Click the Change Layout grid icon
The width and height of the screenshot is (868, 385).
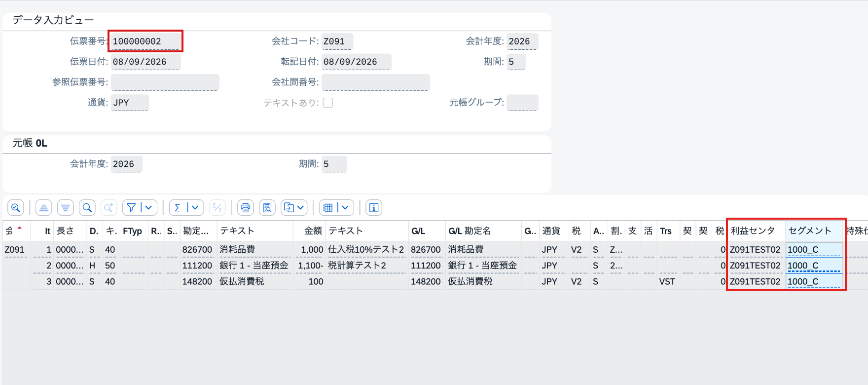tap(328, 208)
